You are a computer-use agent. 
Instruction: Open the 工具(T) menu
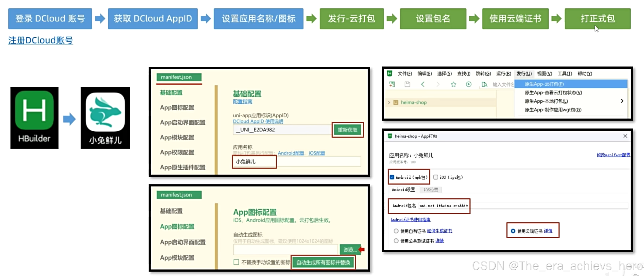tap(565, 74)
